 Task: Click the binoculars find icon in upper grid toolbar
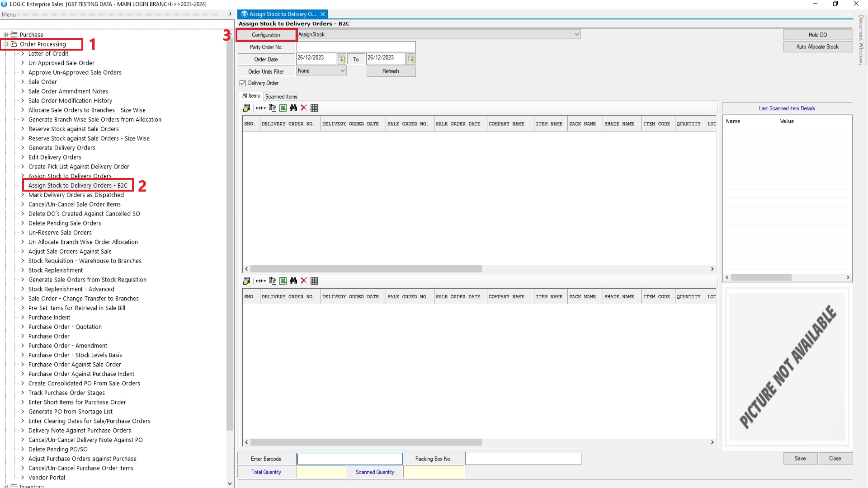293,108
